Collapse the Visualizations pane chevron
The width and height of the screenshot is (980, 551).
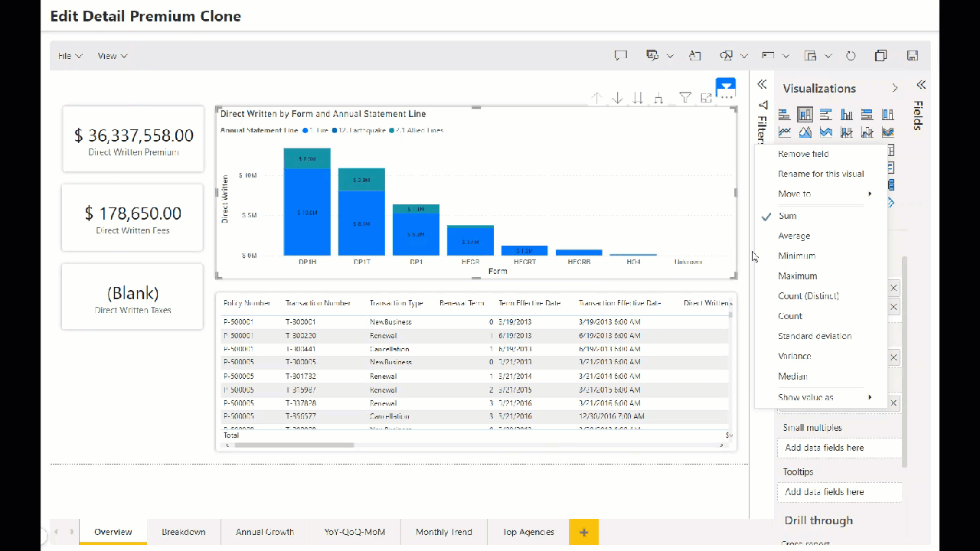(895, 88)
